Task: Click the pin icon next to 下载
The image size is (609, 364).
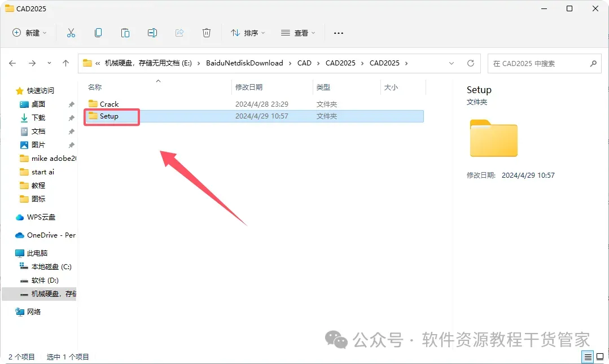Action: (x=72, y=118)
